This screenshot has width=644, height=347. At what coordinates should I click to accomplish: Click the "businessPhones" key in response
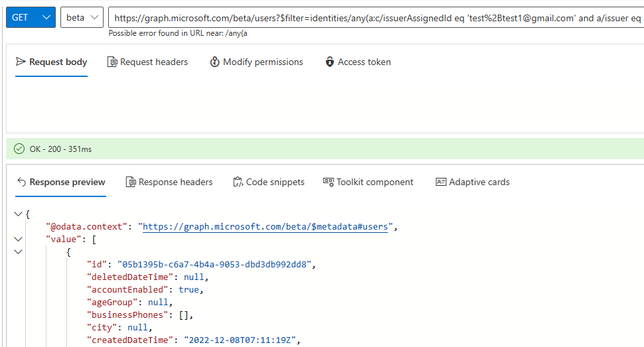tap(127, 315)
